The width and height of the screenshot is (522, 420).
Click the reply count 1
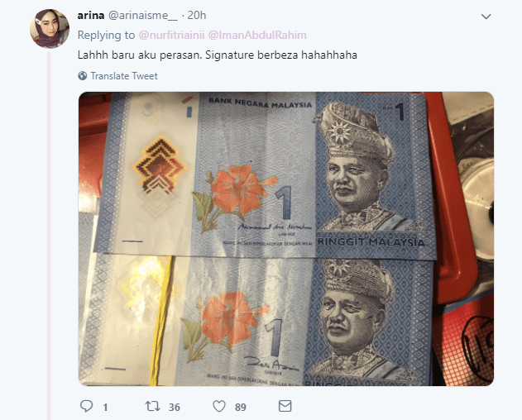[x=105, y=407]
